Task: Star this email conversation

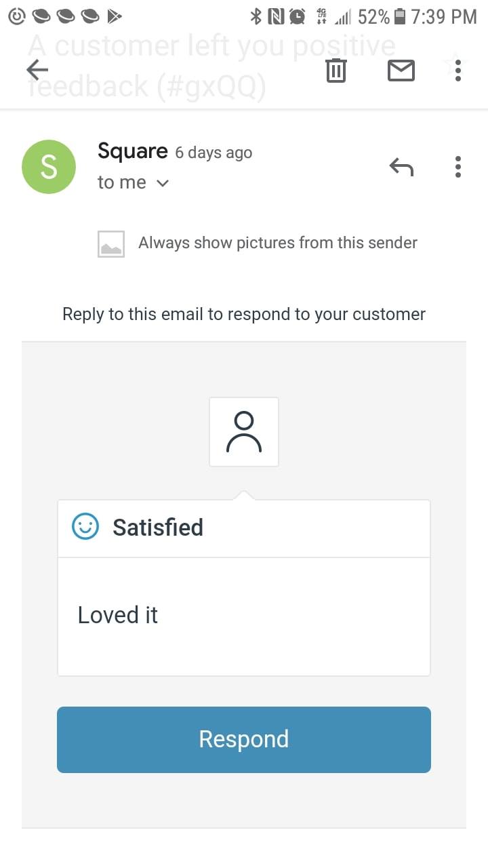Action: click(451, 65)
